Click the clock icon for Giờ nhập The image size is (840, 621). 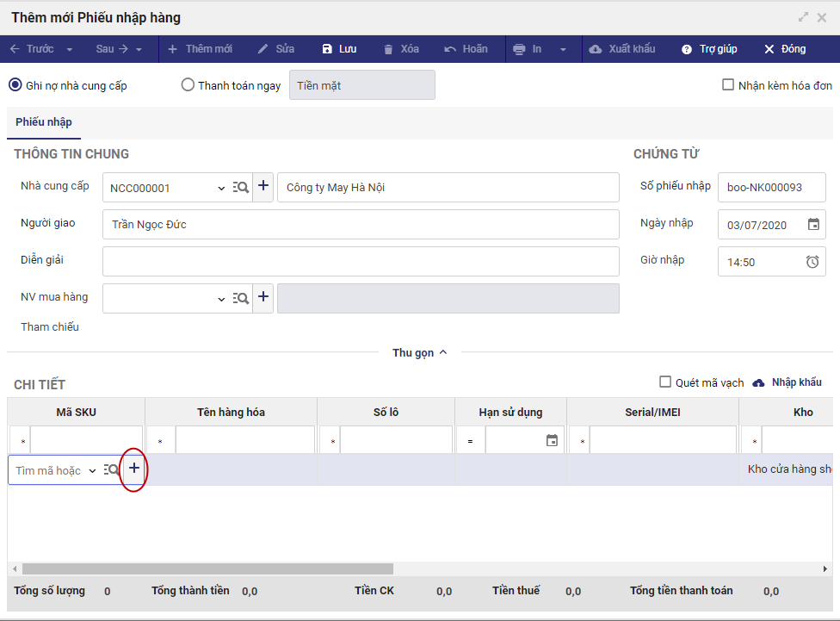812,262
